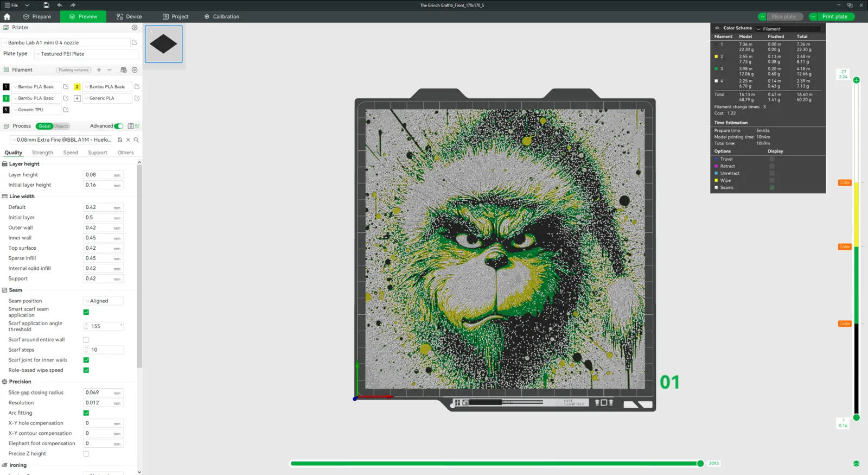Image resolution: width=868 pixels, height=475 pixels.
Task: Open the dropdown arrow next to File
Action: 27,5
